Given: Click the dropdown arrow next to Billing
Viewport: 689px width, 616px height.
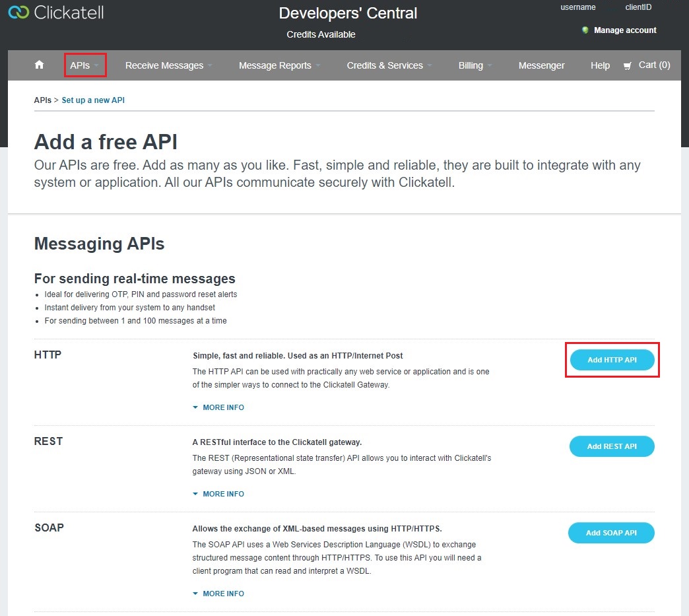Looking at the screenshot, I should coord(490,66).
